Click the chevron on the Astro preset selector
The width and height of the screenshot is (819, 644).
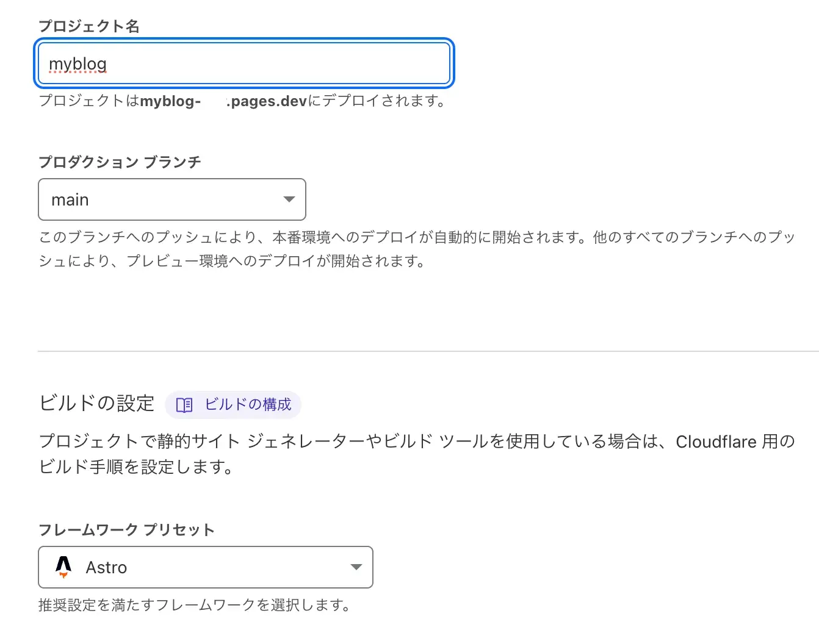(x=356, y=567)
